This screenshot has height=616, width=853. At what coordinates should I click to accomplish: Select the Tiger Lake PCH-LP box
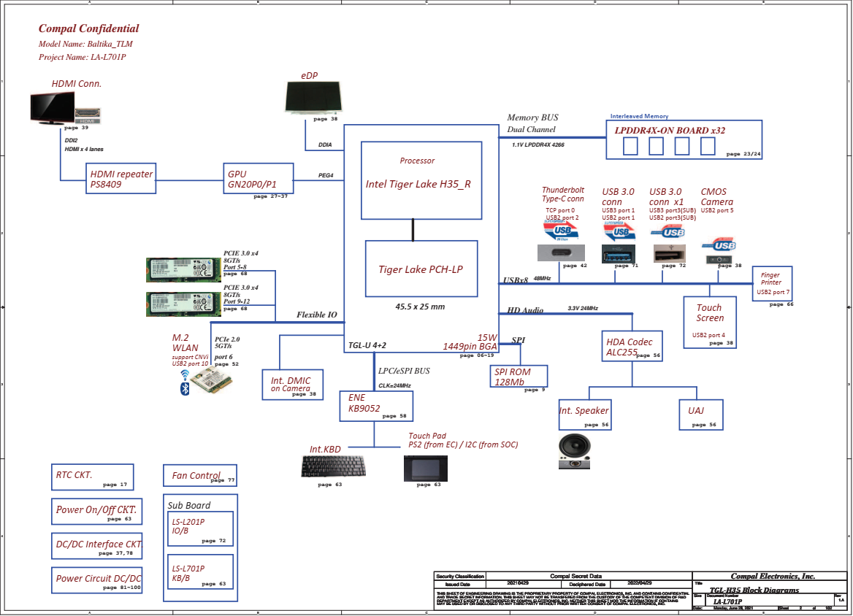click(x=421, y=269)
